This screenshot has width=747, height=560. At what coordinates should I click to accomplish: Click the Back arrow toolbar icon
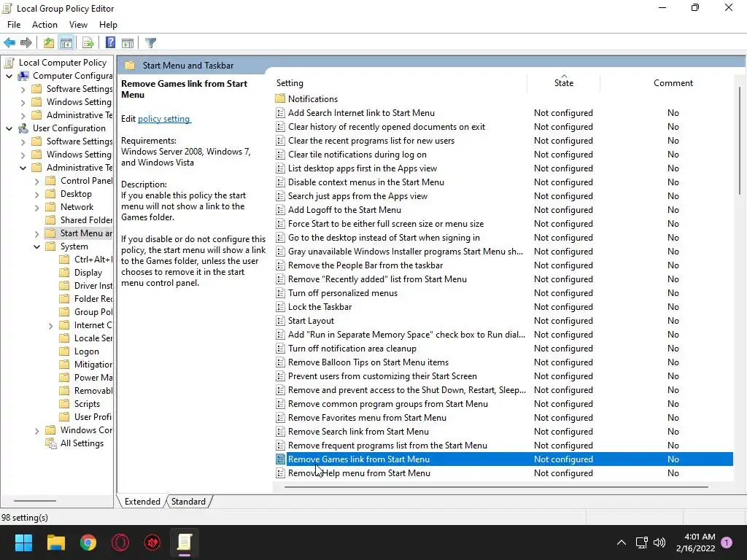click(9, 43)
